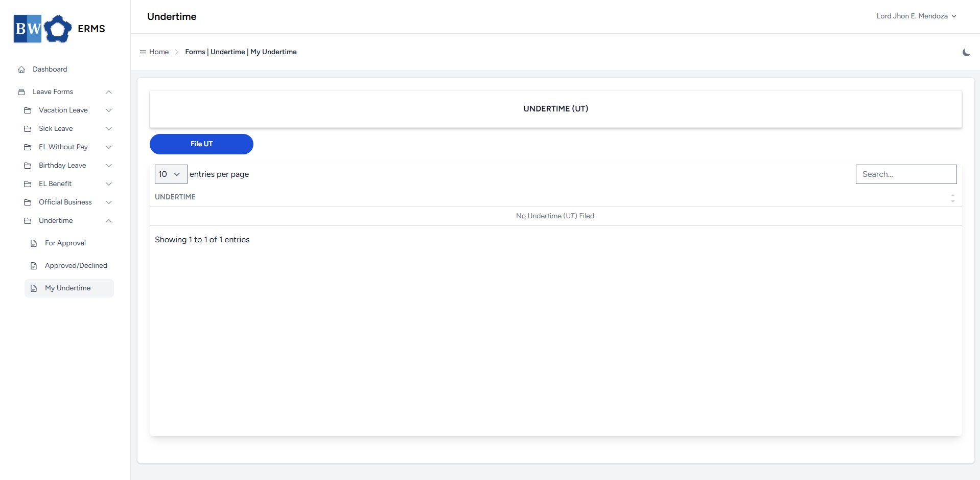Click the Dashboard home icon
This screenshot has width=980, height=480.
(21, 70)
